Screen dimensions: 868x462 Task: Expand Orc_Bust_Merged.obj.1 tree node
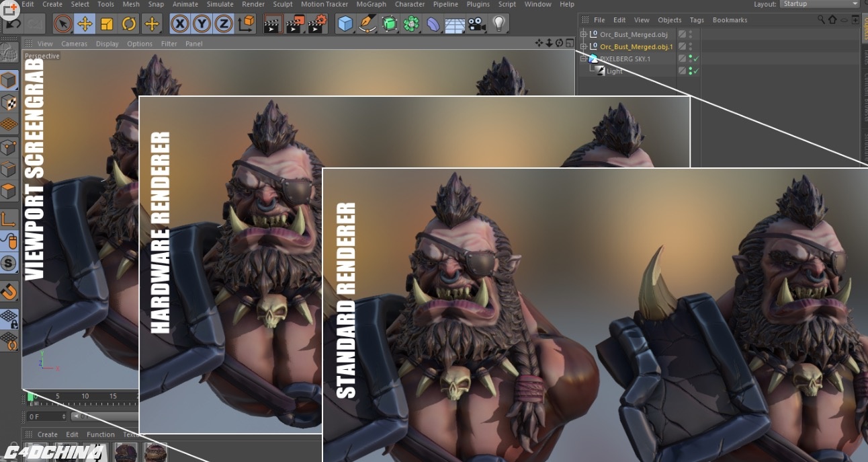click(x=583, y=46)
